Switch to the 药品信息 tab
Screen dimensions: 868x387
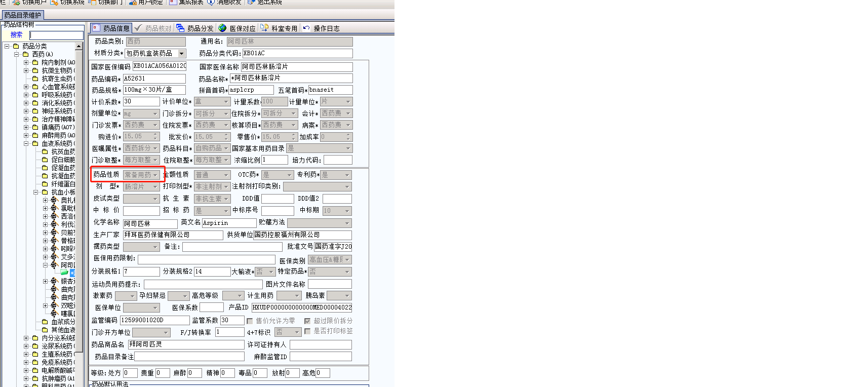coord(111,28)
